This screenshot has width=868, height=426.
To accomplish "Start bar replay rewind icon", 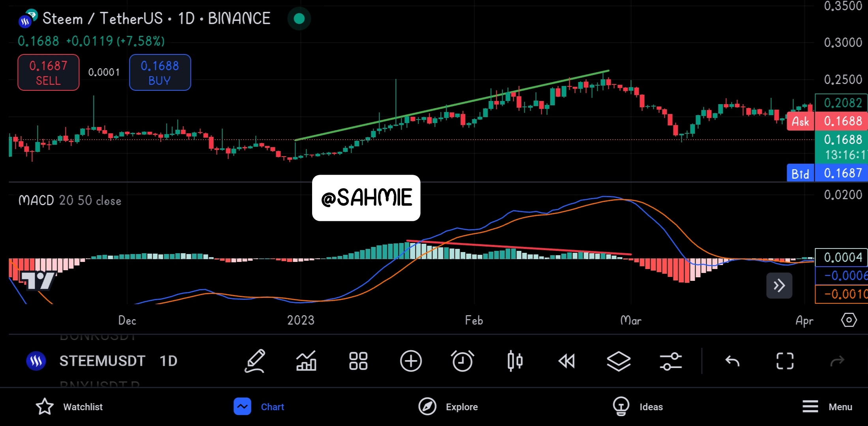I will tap(567, 361).
